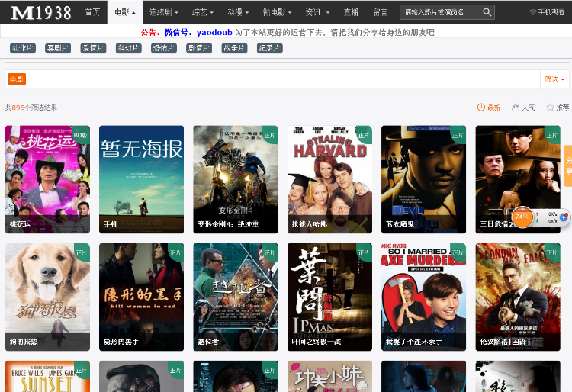Select the 纪录片 genre tag
This screenshot has height=392, width=572.
pos(270,48)
